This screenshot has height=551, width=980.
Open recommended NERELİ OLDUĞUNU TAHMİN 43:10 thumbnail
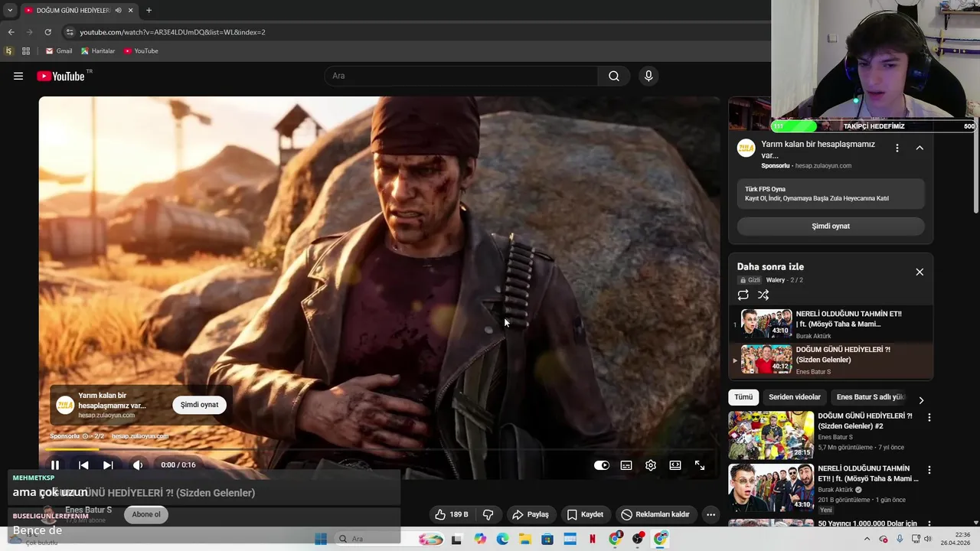[x=771, y=487]
